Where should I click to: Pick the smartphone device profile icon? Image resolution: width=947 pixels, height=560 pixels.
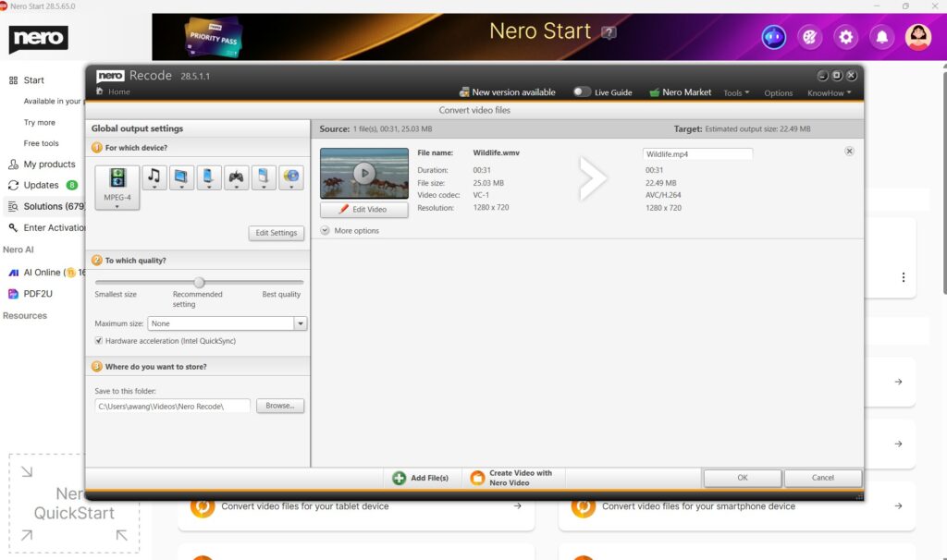(x=209, y=177)
